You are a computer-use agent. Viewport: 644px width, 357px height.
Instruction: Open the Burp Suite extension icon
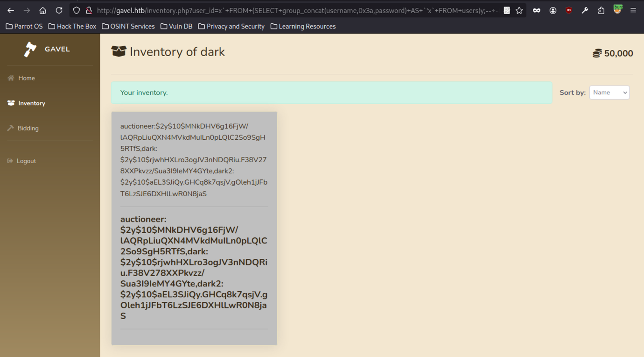tap(617, 9)
